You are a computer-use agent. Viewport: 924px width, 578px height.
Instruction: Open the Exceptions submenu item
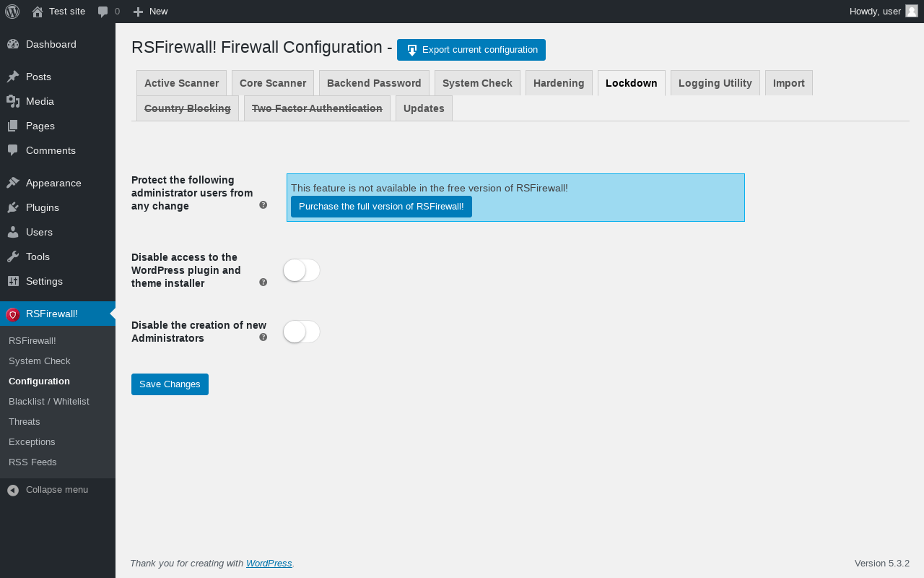tap(32, 441)
